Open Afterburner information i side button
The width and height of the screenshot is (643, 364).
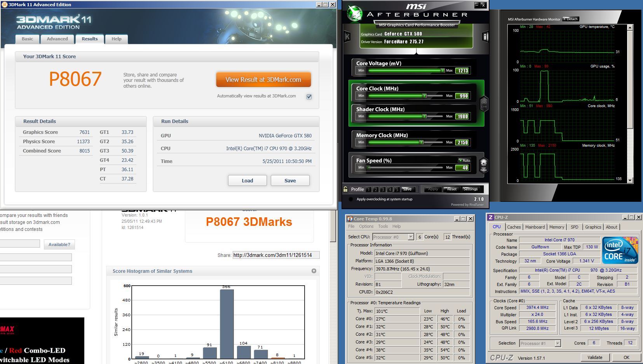point(485,37)
